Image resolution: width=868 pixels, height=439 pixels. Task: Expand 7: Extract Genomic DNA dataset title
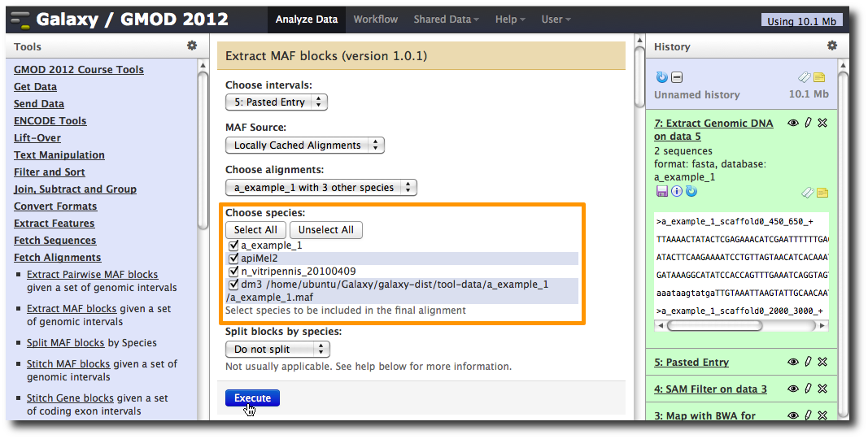(x=713, y=130)
